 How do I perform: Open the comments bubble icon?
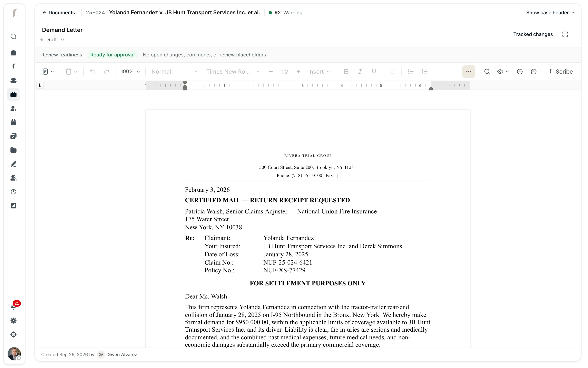click(533, 72)
